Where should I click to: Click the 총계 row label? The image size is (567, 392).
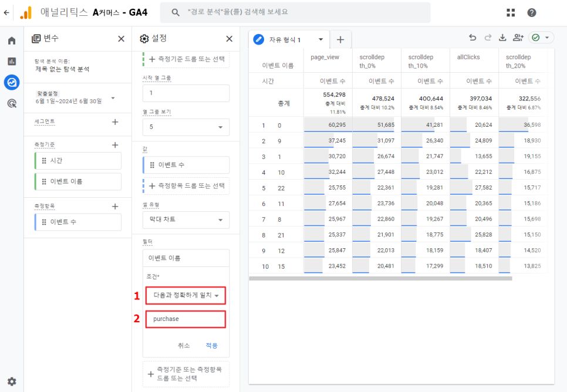tap(284, 103)
